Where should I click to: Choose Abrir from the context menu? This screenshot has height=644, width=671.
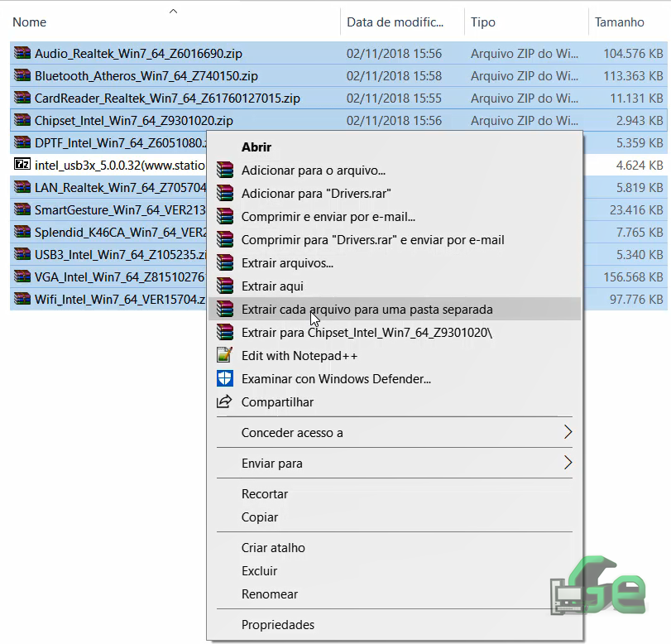click(x=394, y=147)
